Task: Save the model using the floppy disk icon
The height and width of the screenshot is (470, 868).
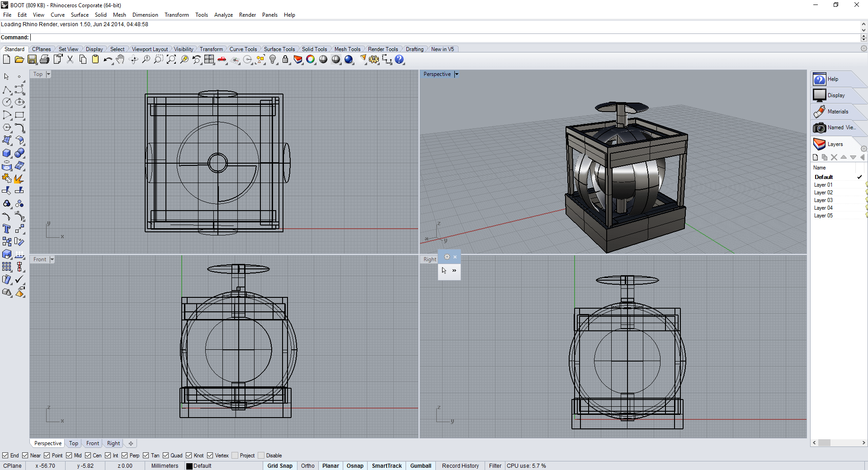Action: (x=32, y=59)
